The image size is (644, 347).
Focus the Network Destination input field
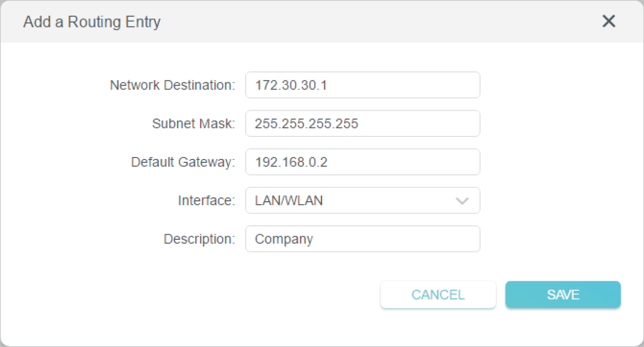click(362, 85)
